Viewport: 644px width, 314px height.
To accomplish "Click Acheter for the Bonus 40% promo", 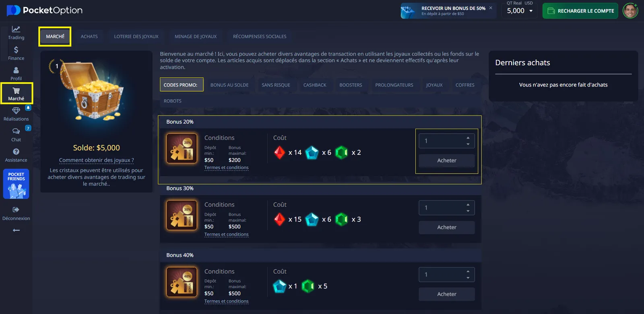I will (446, 294).
